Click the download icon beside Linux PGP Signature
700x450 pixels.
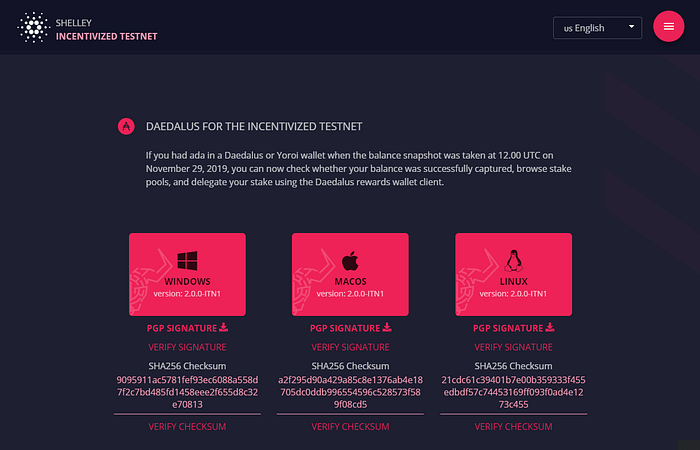pos(550,327)
